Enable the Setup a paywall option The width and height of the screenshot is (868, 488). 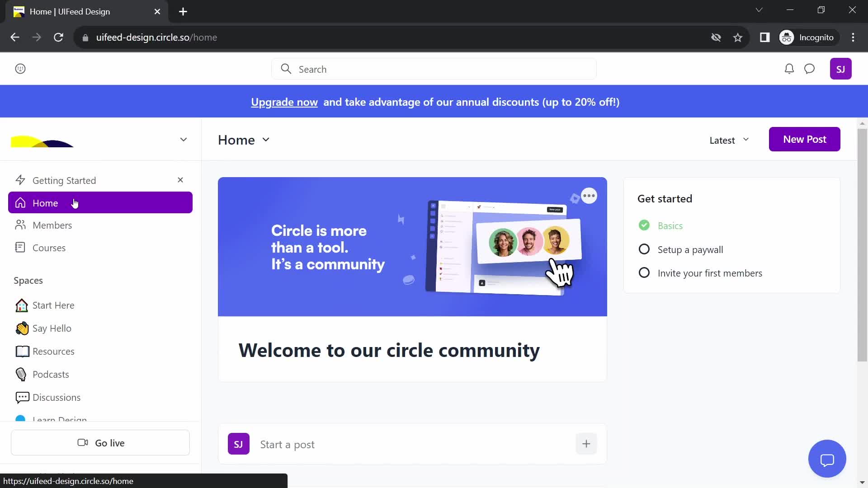click(x=643, y=249)
